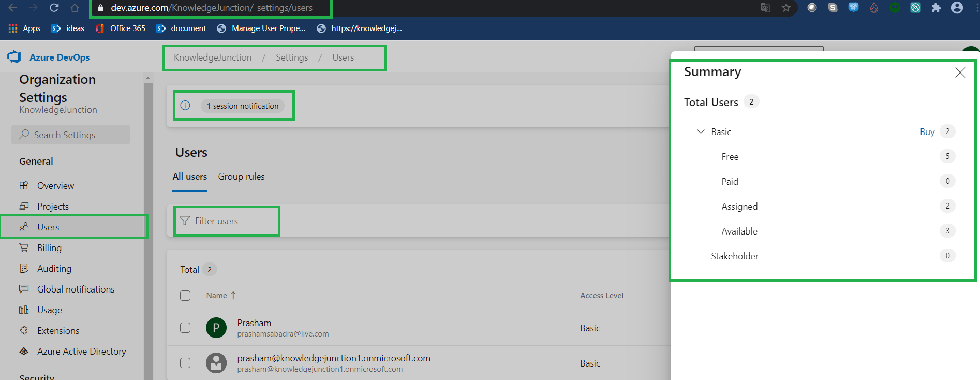The height and width of the screenshot is (380, 980).
Task: Switch to the Group rules tab
Action: tap(241, 177)
